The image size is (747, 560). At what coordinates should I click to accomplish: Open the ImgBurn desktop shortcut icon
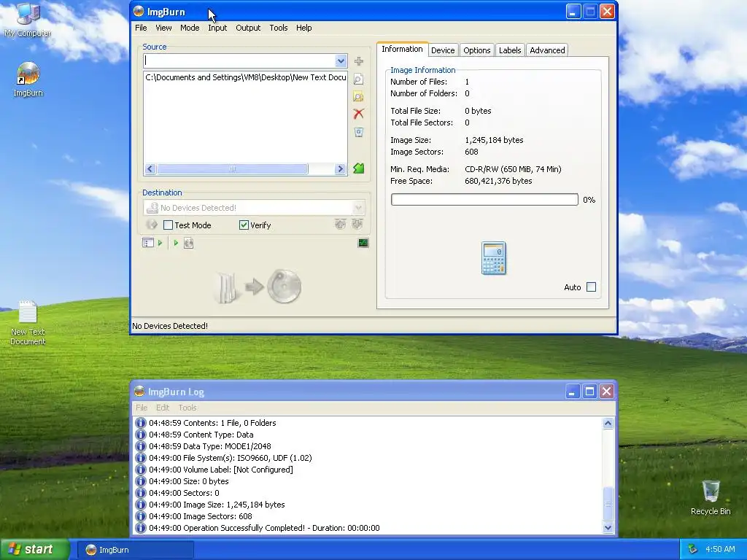pos(28,79)
